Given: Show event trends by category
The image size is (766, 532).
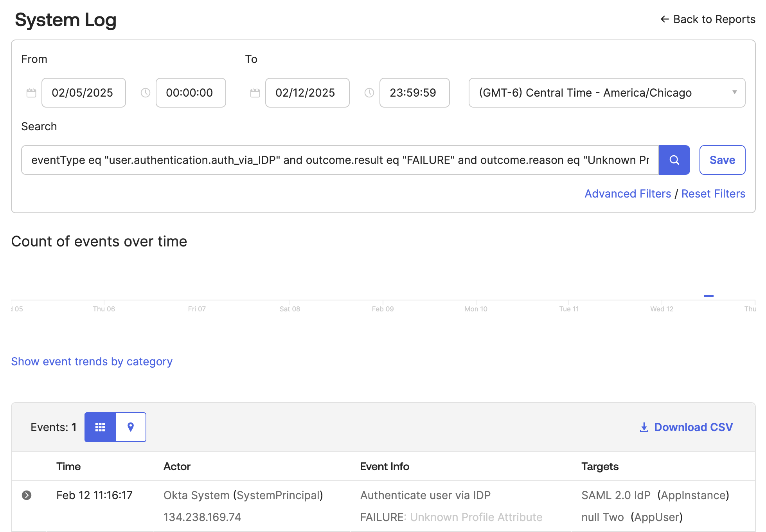Looking at the screenshot, I should pyautogui.click(x=92, y=361).
